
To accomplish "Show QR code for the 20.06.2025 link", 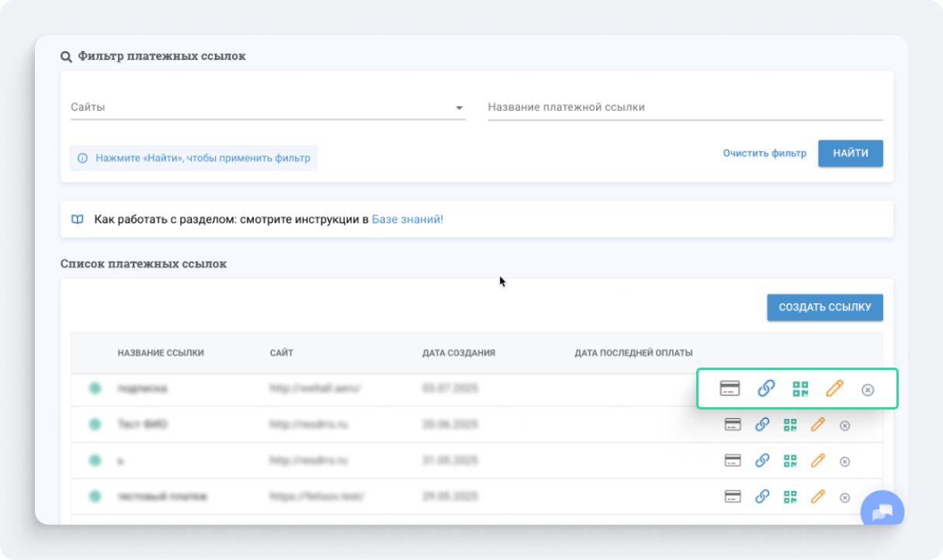I will [x=790, y=424].
